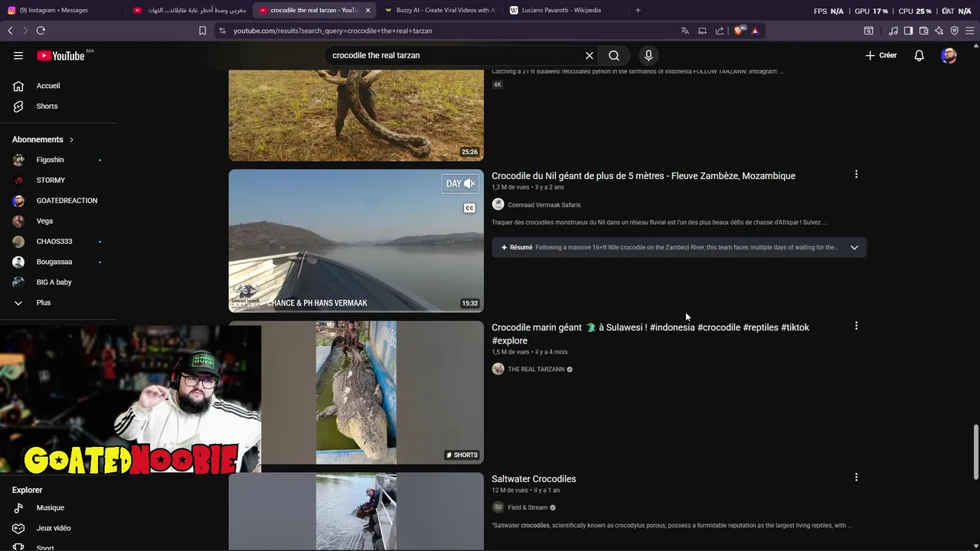Share this page link

720,31
